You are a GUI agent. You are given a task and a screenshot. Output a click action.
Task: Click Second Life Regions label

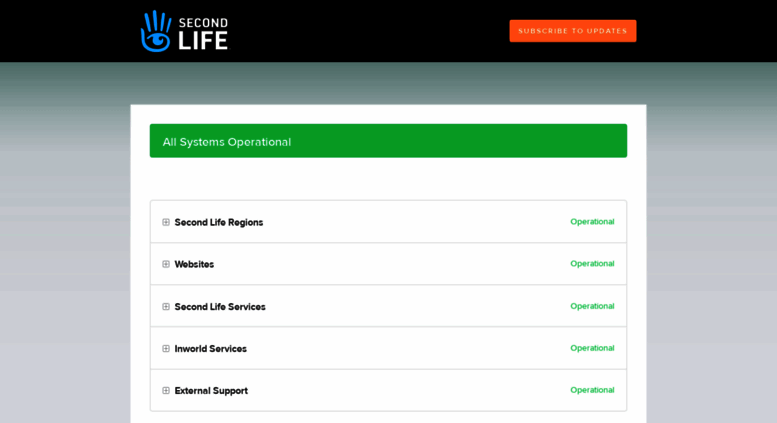(x=219, y=222)
